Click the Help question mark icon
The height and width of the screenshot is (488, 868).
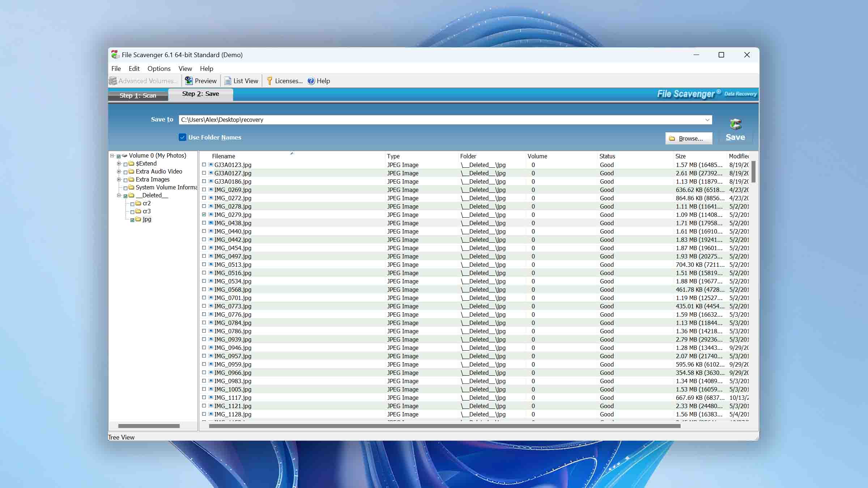click(x=311, y=81)
